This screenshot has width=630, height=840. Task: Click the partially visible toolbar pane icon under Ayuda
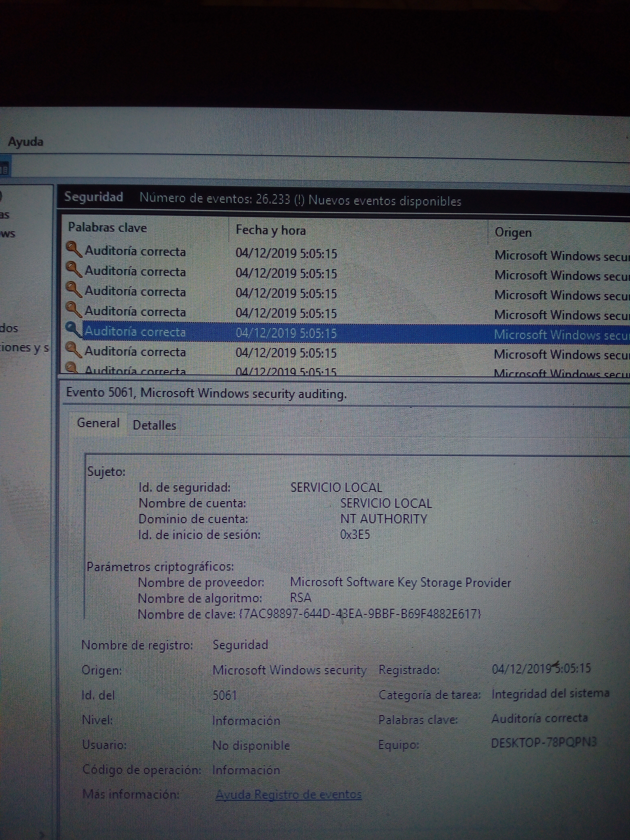coord(5,169)
